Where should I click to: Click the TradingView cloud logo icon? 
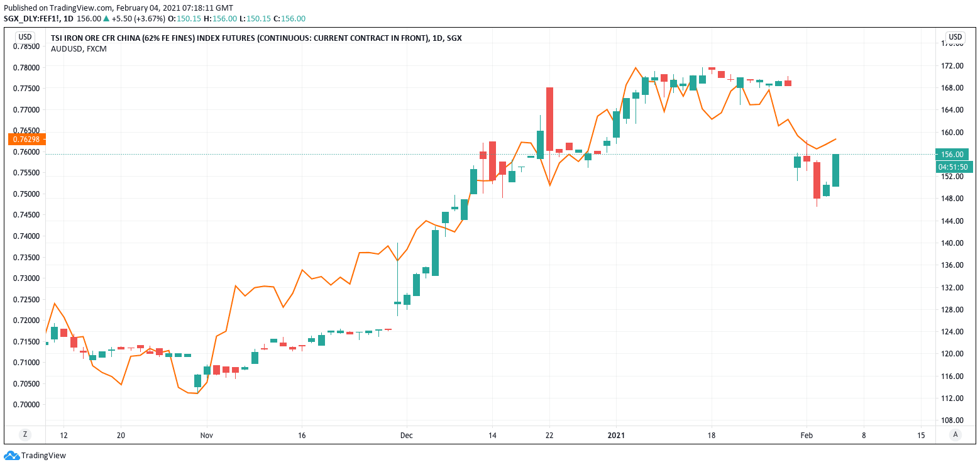coord(11,456)
